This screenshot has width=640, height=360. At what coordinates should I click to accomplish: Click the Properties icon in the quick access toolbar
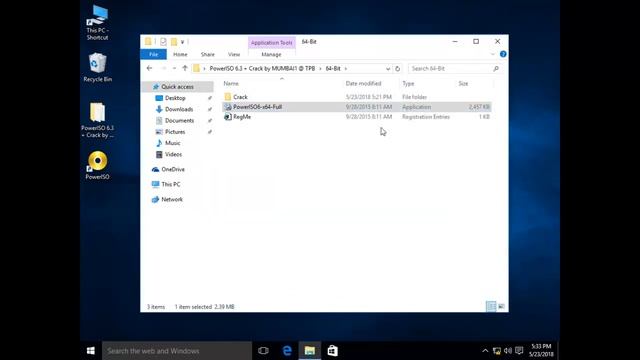pos(163,42)
